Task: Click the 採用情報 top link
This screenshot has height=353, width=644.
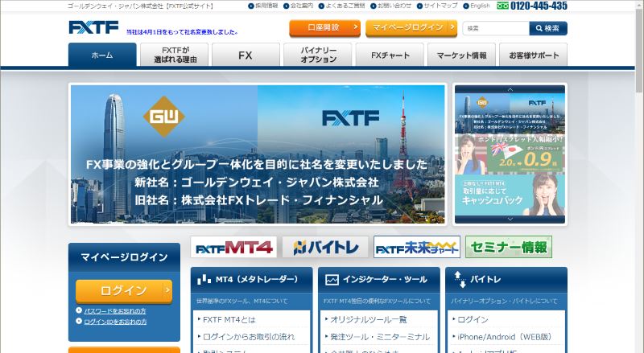Action: pyautogui.click(x=263, y=6)
